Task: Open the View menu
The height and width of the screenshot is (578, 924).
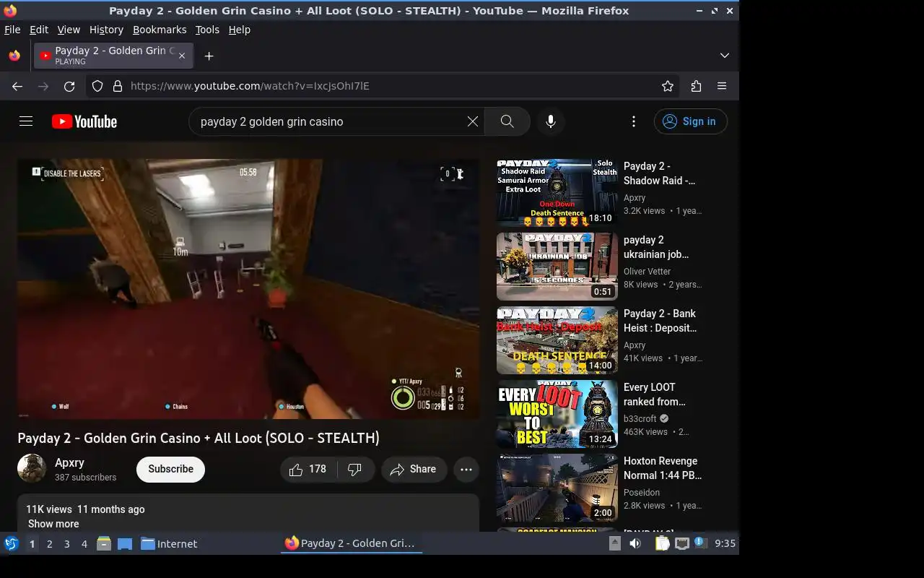Action: (69, 30)
